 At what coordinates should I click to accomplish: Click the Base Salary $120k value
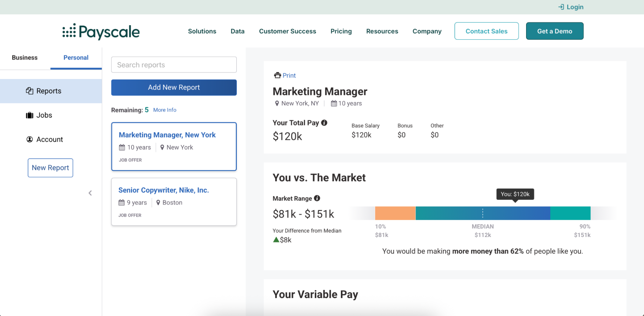(361, 135)
